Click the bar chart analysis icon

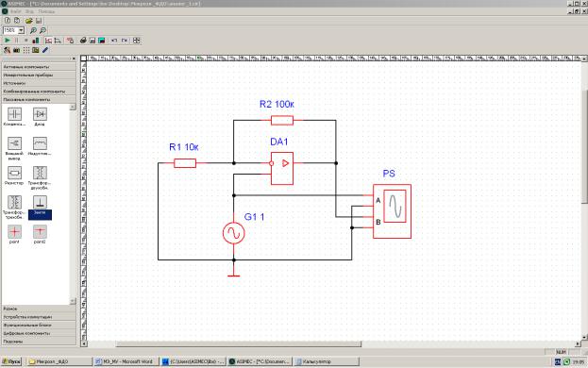click(x=36, y=40)
